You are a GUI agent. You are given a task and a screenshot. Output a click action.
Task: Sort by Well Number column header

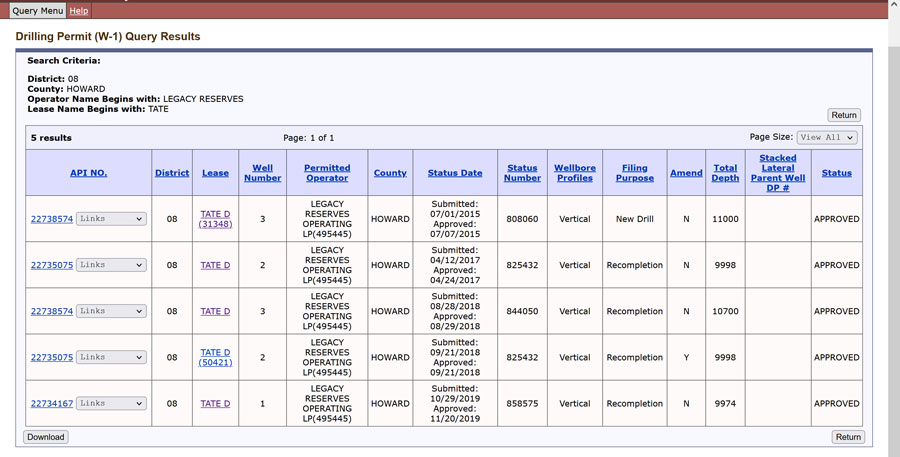(262, 173)
